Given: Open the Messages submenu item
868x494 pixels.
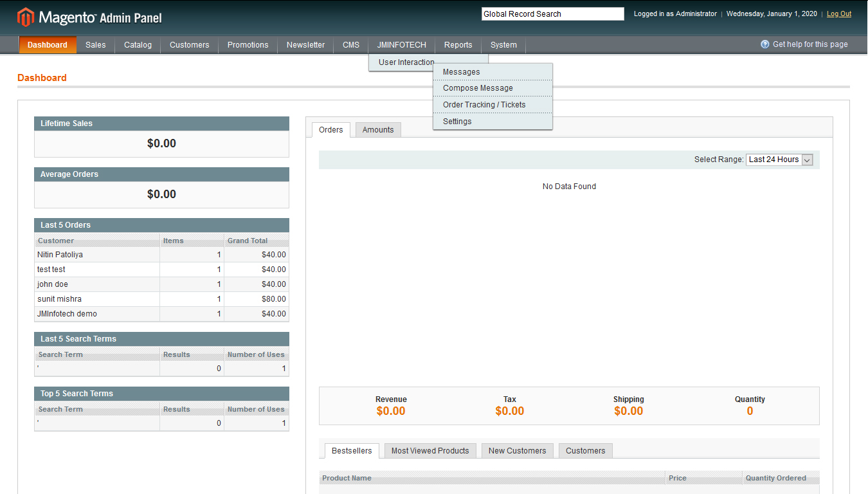Looking at the screenshot, I should coord(461,72).
